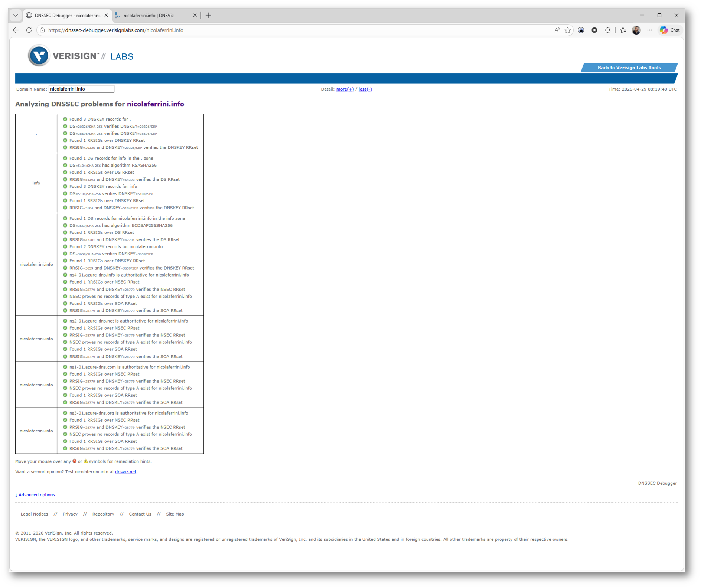Click green check beside ns1-01.azure-dns.com authoritative line
This screenshot has width=701, height=588.
point(65,367)
